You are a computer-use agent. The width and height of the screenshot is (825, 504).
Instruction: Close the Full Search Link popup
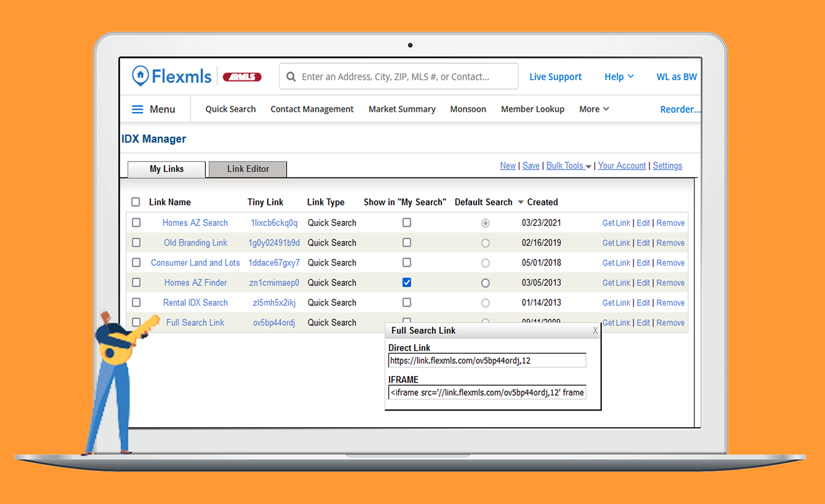tap(595, 330)
